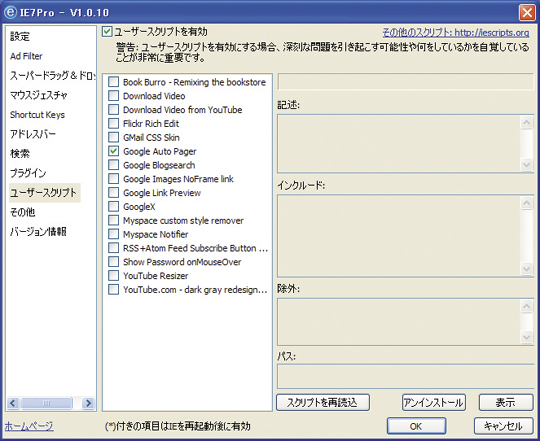Select the YouTube Resizer list entry

click(156, 276)
